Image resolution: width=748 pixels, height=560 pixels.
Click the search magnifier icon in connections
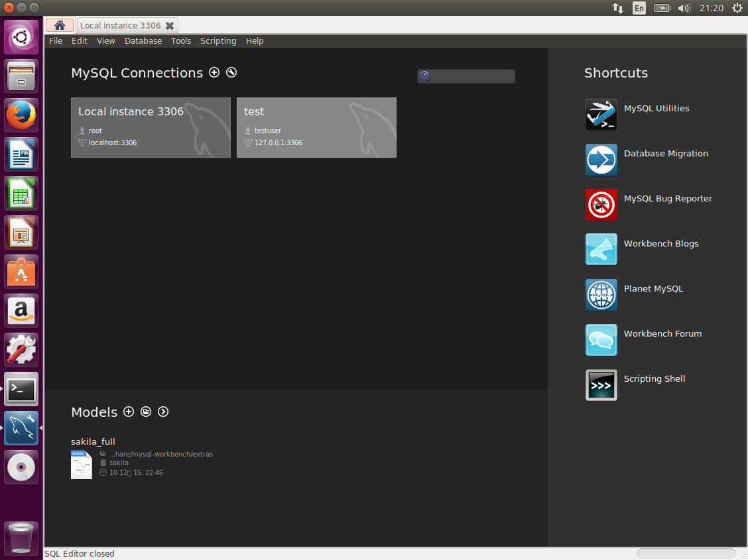click(x=425, y=76)
